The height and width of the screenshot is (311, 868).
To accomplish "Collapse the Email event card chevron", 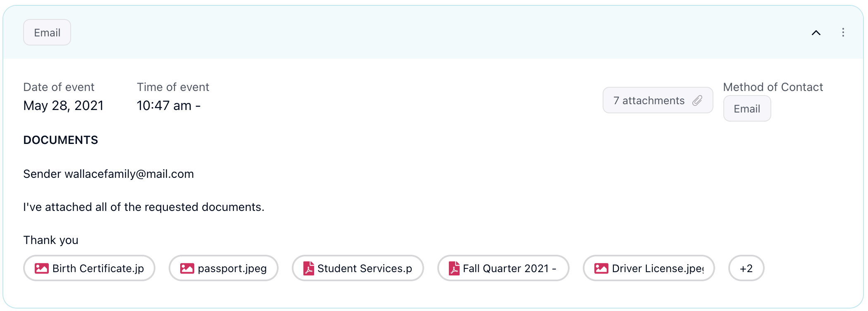I will pyautogui.click(x=816, y=33).
